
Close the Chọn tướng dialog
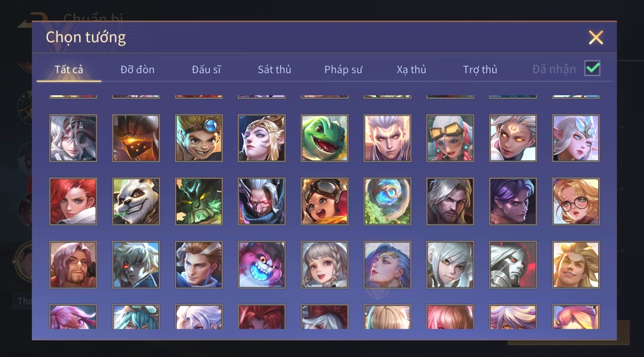coord(596,38)
